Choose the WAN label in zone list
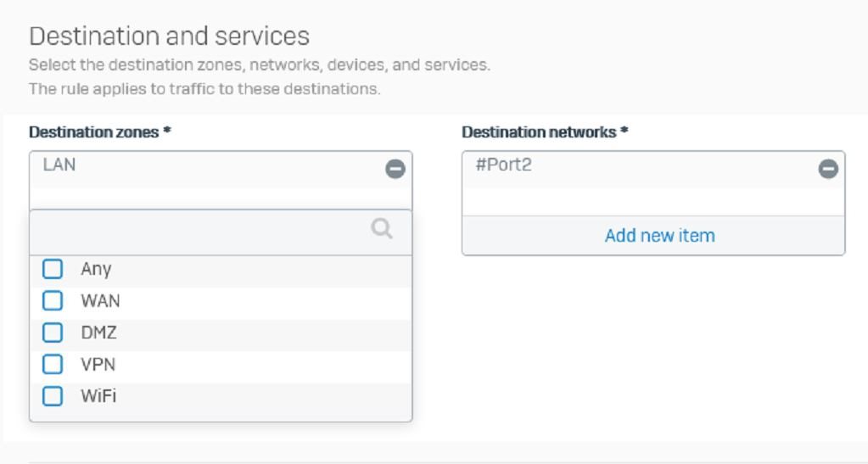This screenshot has width=868, height=464. [100, 300]
